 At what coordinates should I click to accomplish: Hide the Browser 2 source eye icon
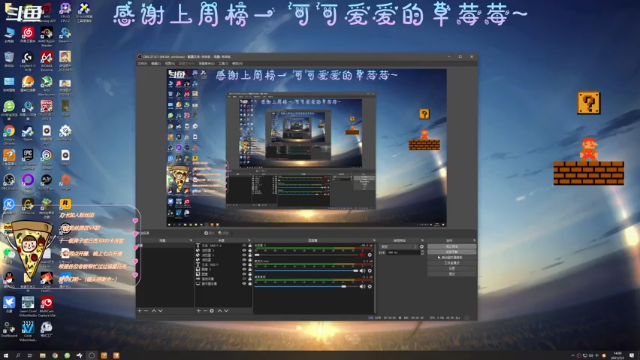[244, 255]
